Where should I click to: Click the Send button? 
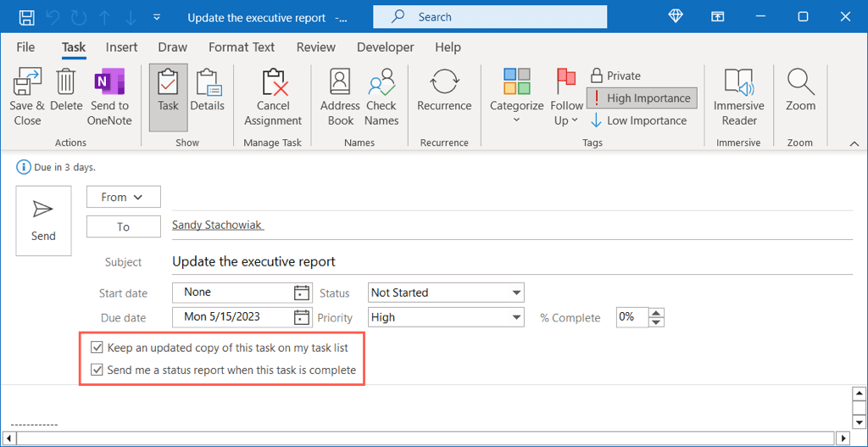click(43, 221)
